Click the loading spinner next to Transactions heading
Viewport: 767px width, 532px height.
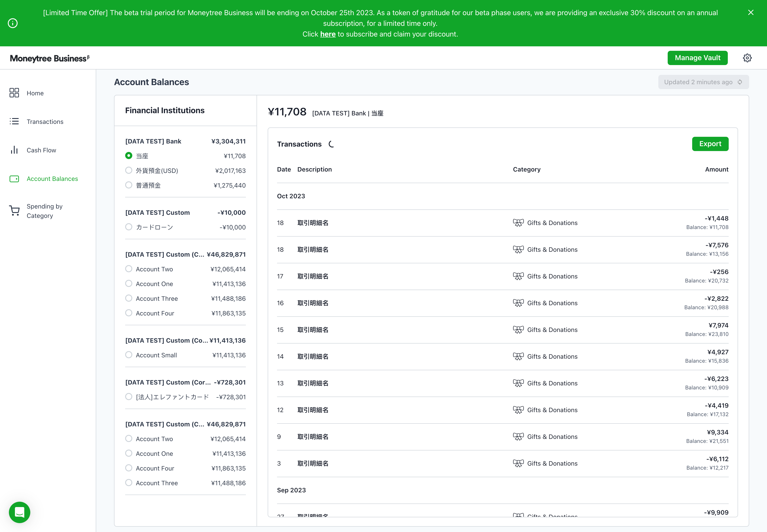point(331,144)
